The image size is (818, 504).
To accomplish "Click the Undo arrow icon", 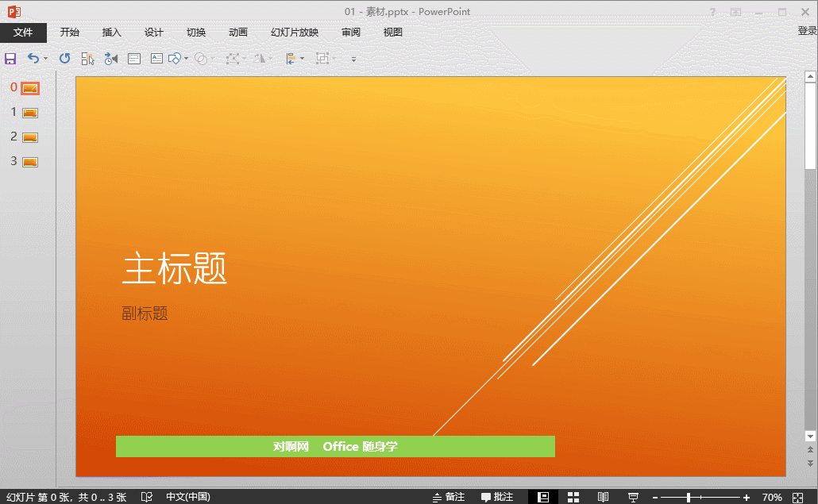I will pos(33,59).
